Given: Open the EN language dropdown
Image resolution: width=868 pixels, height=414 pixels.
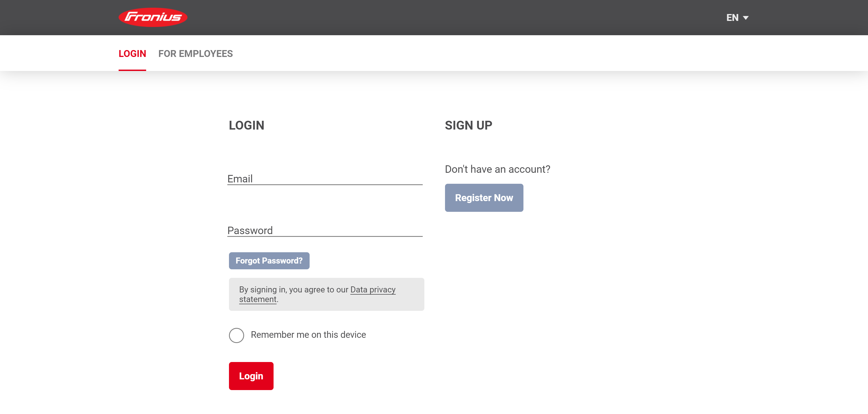Looking at the screenshot, I should click(737, 18).
